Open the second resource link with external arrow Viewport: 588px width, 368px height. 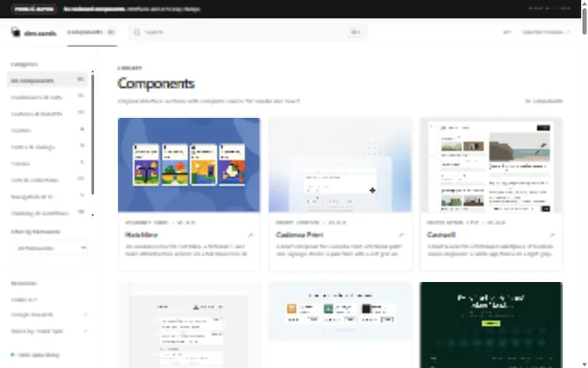[x=49, y=314]
